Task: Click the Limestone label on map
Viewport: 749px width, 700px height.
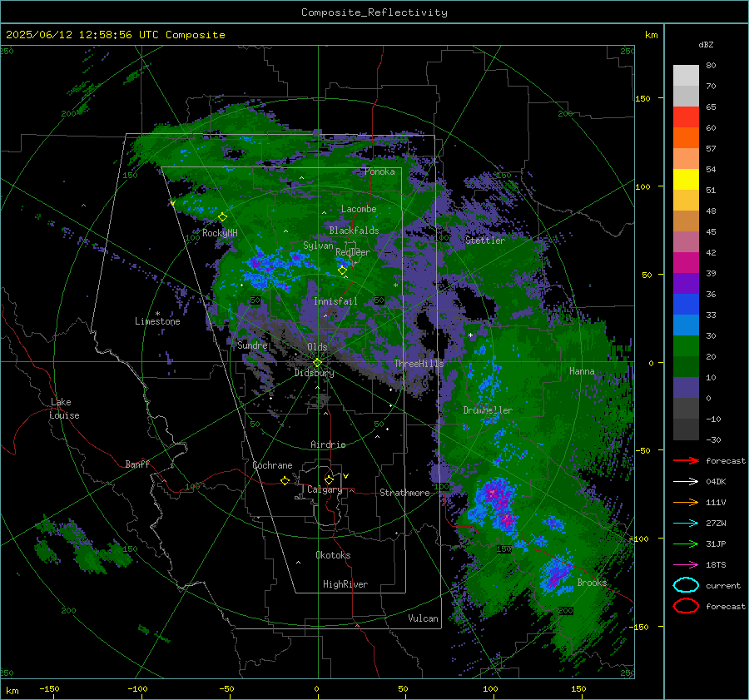Action: (157, 321)
